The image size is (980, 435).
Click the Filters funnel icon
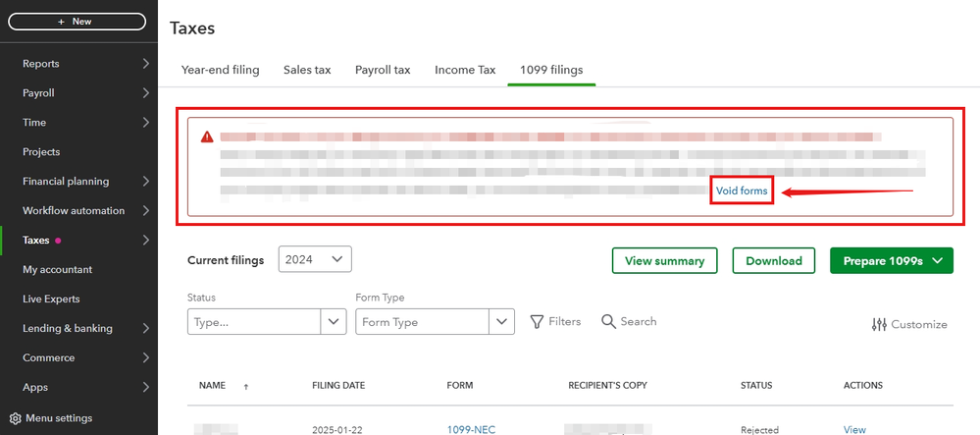[537, 322]
